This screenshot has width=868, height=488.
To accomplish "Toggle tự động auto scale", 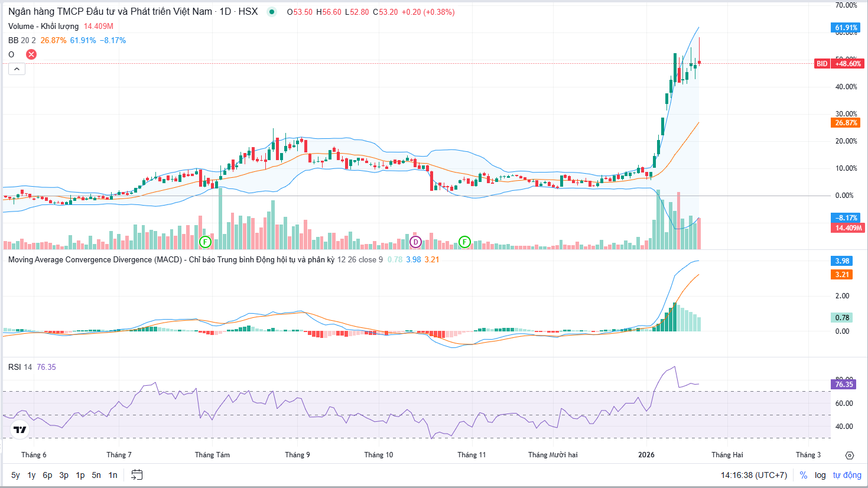I will point(847,475).
